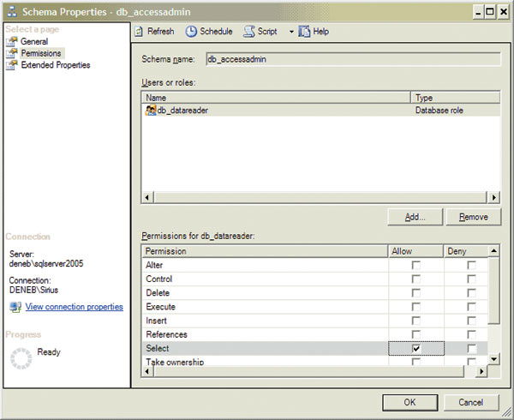Check Allow for Alter permission

416,265
